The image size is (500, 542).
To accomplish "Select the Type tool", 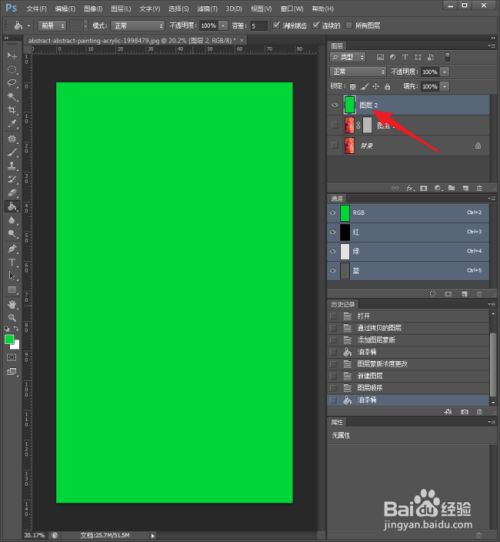I will [x=12, y=262].
